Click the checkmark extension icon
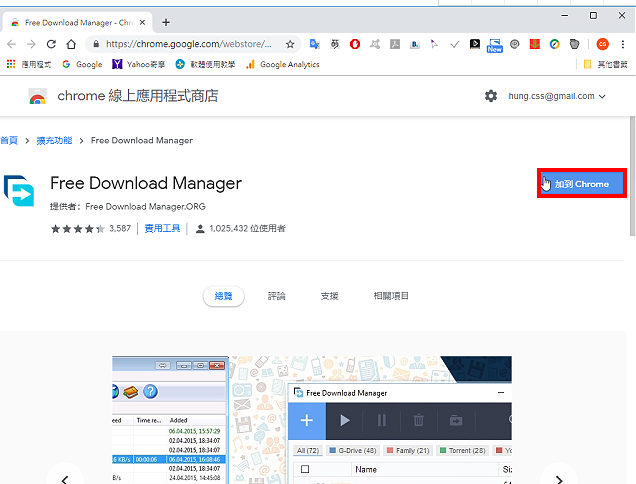 point(455,44)
